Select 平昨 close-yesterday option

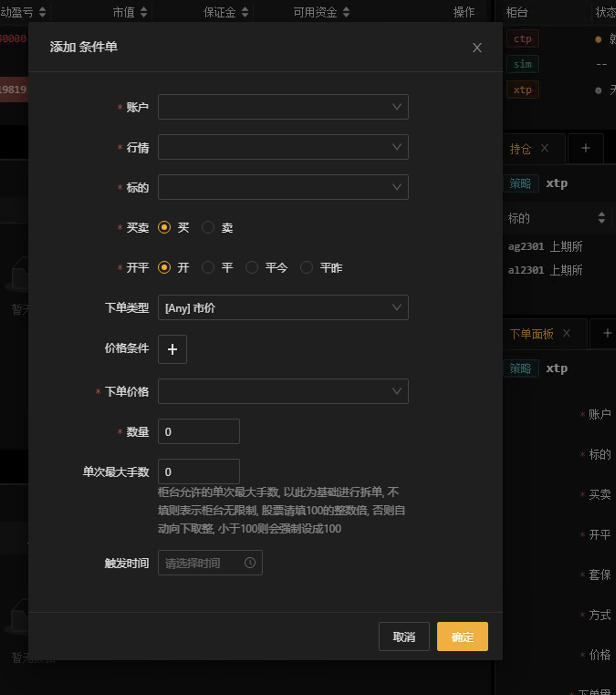pyautogui.click(x=306, y=268)
